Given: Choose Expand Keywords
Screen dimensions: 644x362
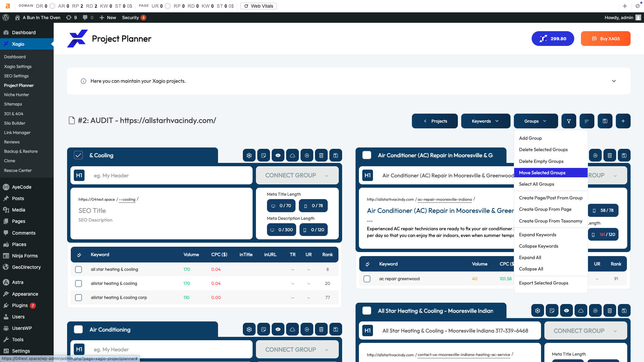Looking at the screenshot, I should (x=550, y=235).
